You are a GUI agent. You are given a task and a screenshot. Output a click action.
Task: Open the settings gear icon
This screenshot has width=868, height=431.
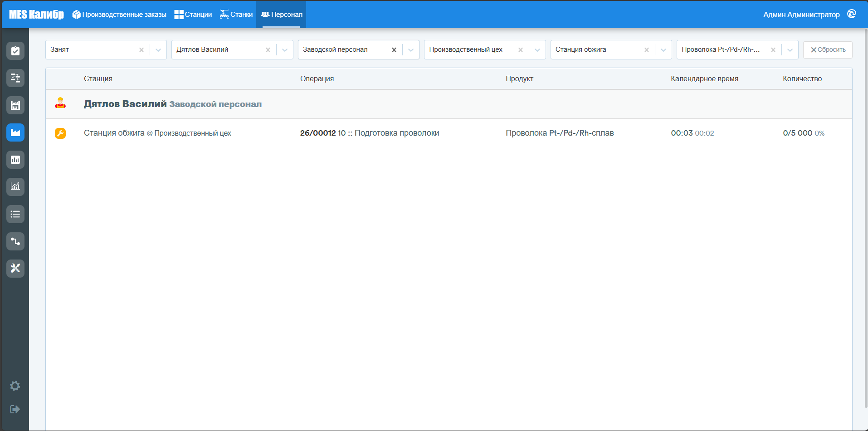click(x=15, y=386)
